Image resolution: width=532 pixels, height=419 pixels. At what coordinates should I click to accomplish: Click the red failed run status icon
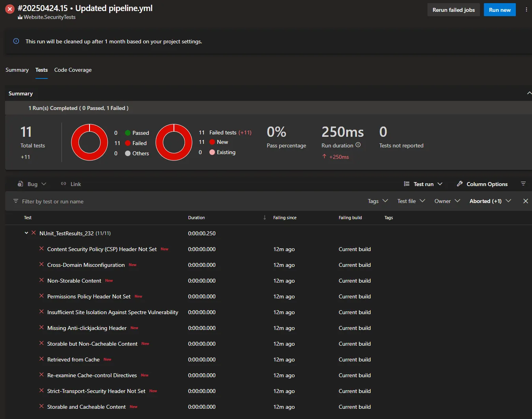pos(9,9)
